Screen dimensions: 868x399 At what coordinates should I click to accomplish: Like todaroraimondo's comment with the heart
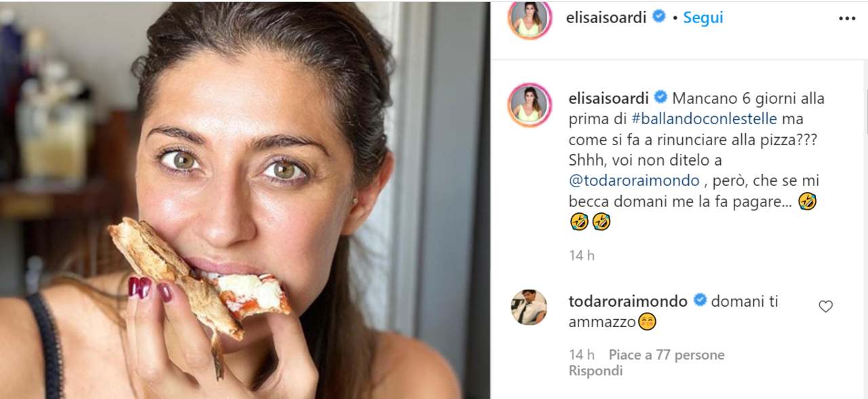(825, 307)
